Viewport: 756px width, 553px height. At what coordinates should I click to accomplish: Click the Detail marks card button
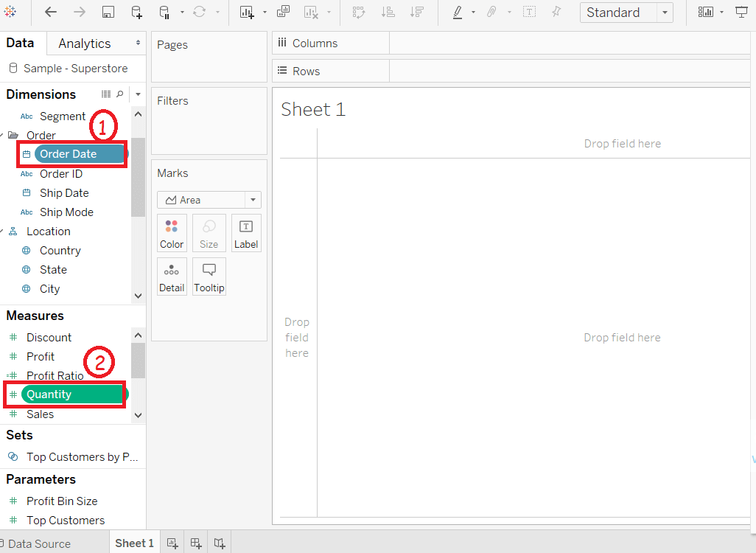[x=172, y=277]
